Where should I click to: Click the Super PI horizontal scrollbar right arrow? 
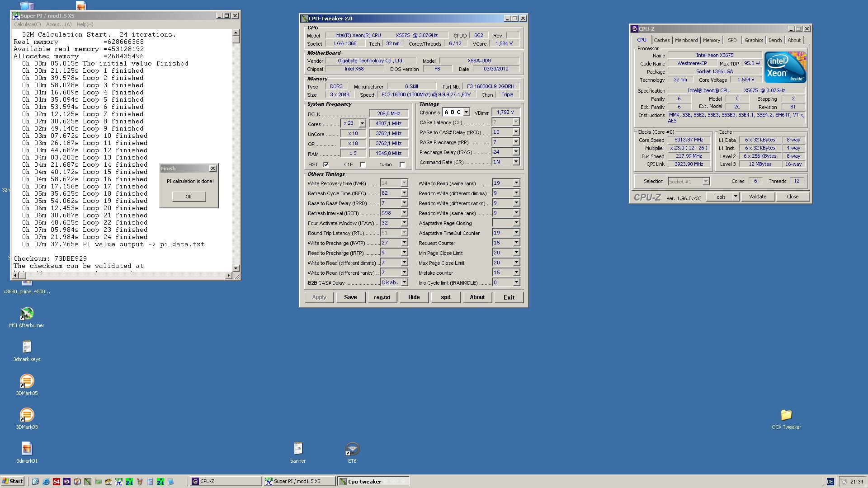(228, 275)
